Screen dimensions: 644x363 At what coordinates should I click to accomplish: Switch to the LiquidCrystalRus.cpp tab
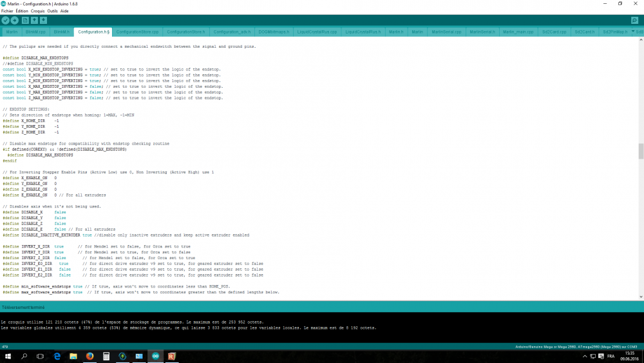[x=317, y=32]
